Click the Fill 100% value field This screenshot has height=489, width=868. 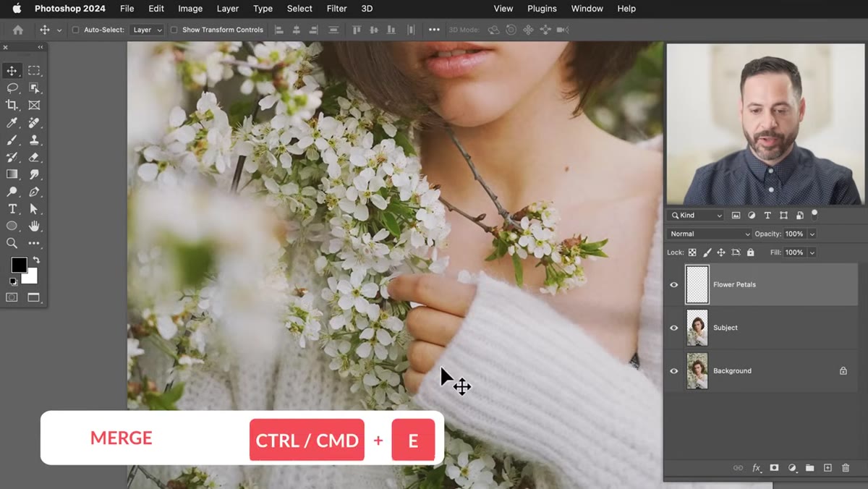tap(794, 252)
